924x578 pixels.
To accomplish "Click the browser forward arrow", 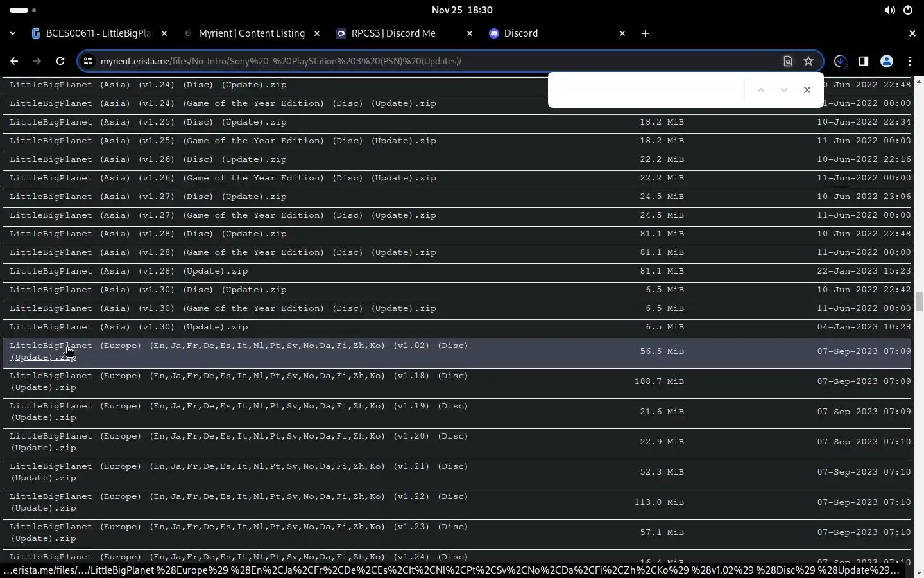I will (x=37, y=61).
